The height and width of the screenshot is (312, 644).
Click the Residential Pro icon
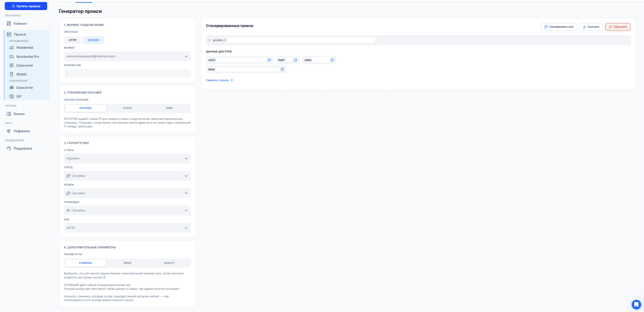(x=12, y=57)
